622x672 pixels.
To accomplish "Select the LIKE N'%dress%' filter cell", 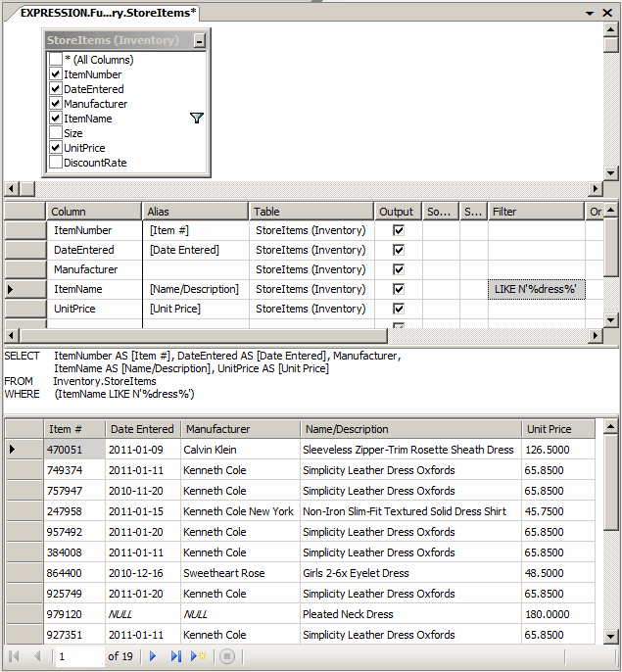I will (536, 289).
